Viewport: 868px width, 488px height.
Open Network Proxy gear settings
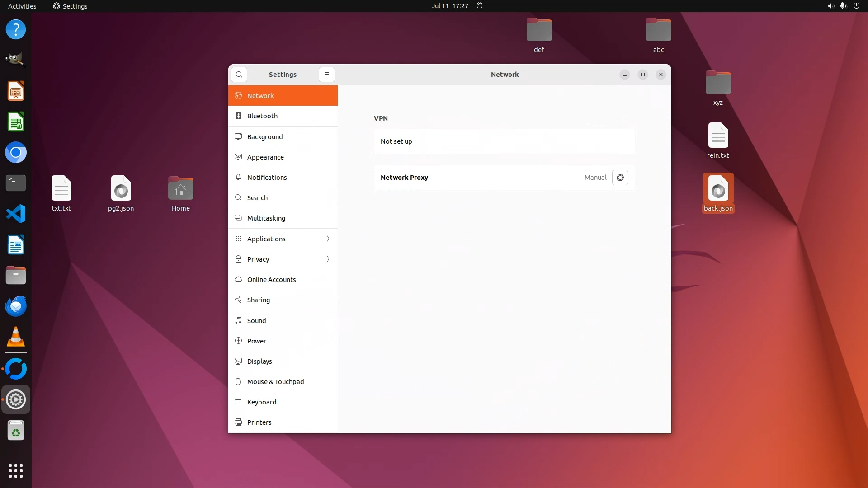coord(620,178)
